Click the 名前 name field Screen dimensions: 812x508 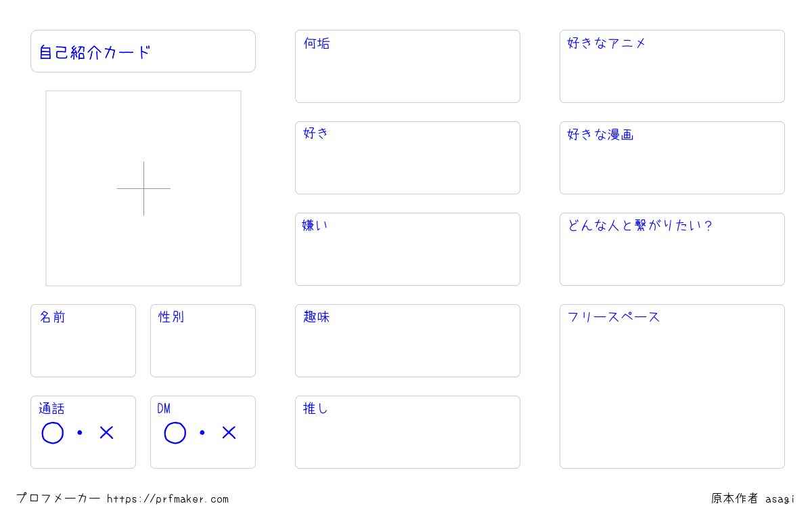(x=83, y=341)
